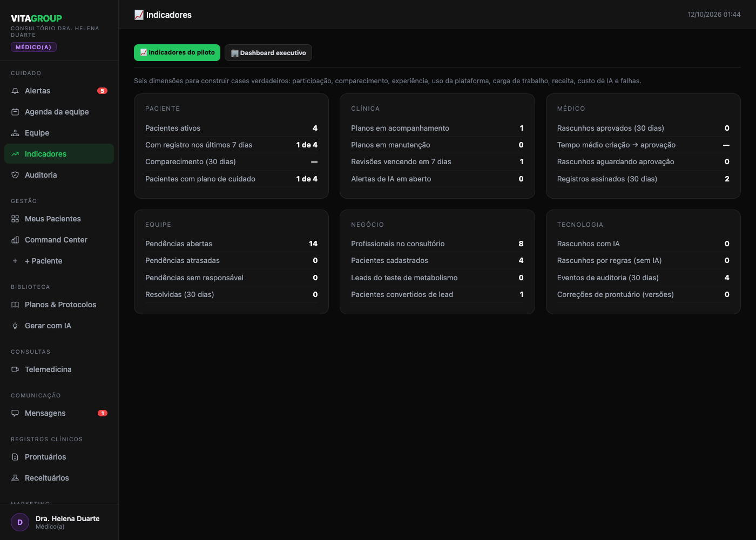Open Telemedicina under Consultas
The width and height of the screenshot is (756, 540).
pyautogui.click(x=59, y=369)
